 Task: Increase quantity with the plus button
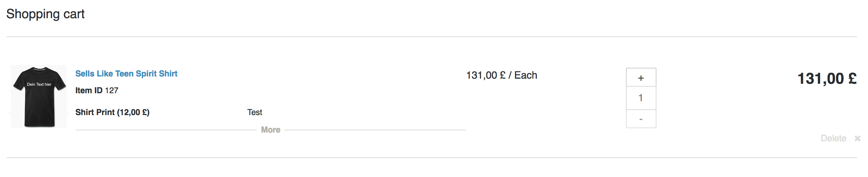641,78
